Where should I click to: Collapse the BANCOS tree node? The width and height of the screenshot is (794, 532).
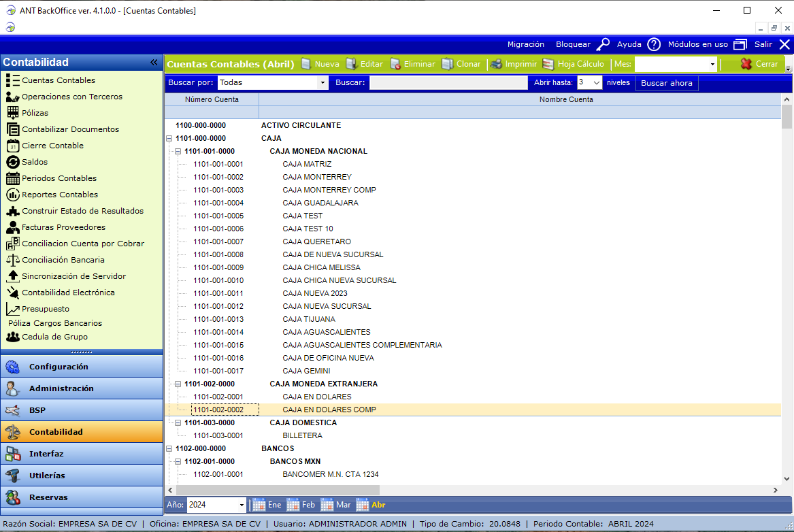[169, 449]
